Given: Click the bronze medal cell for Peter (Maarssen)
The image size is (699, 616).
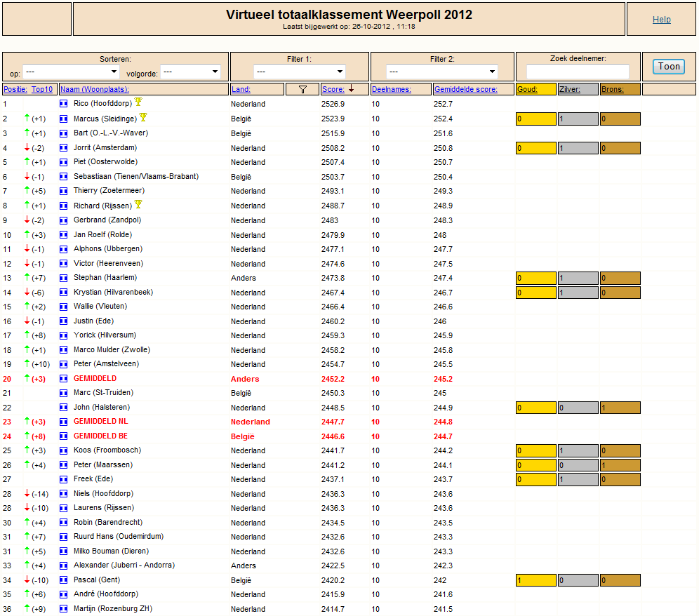Looking at the screenshot, I should (620, 465).
